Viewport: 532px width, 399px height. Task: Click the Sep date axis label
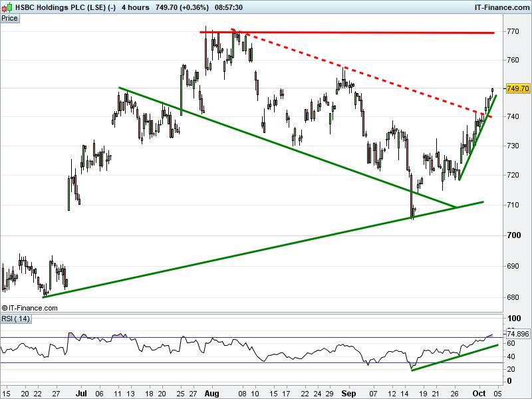pyautogui.click(x=348, y=394)
